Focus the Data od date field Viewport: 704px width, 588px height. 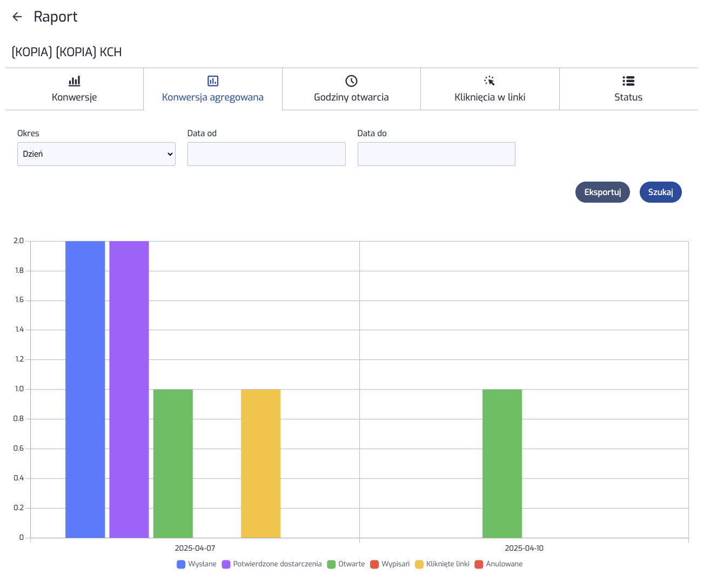(266, 154)
